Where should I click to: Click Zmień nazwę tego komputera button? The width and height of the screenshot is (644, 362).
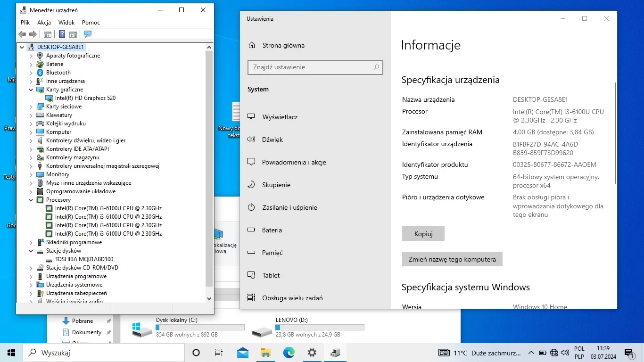tap(452, 259)
